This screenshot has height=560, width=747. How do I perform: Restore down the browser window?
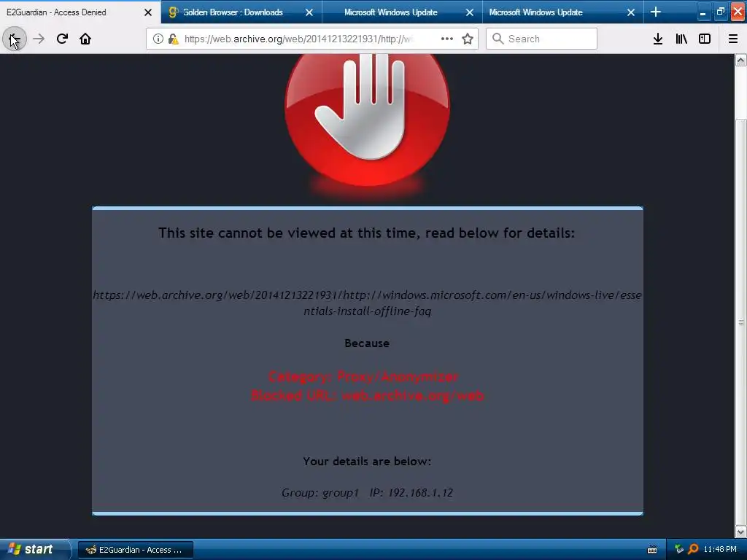pos(720,12)
